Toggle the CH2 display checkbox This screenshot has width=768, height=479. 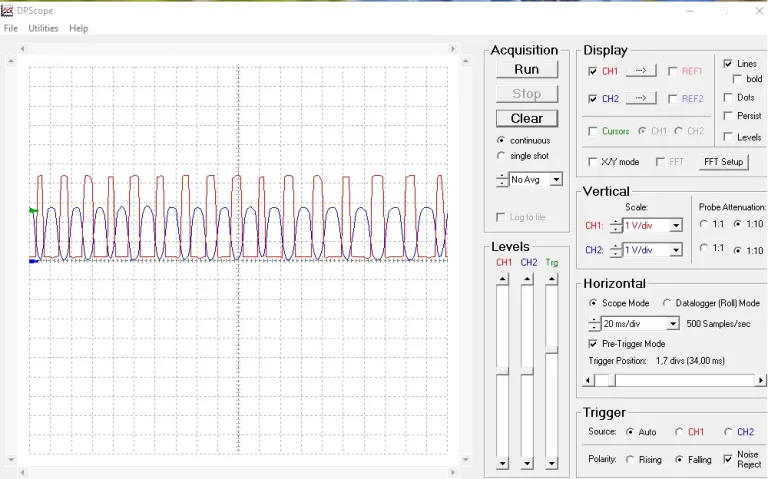click(593, 99)
